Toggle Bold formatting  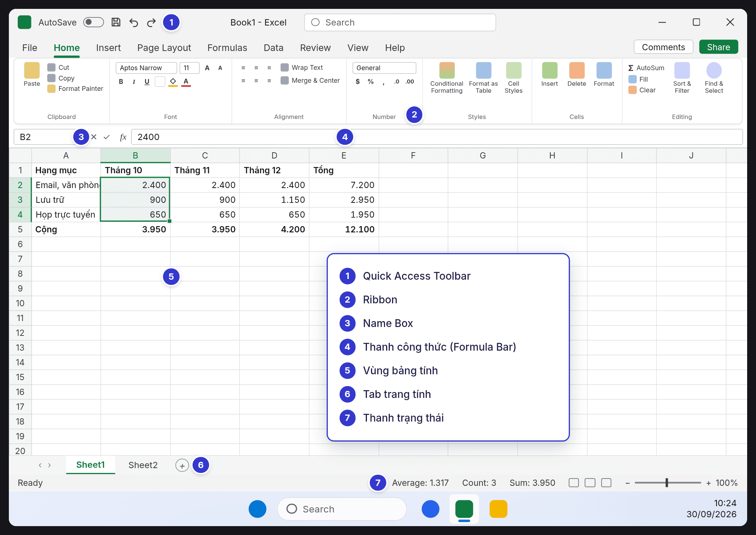click(x=121, y=82)
